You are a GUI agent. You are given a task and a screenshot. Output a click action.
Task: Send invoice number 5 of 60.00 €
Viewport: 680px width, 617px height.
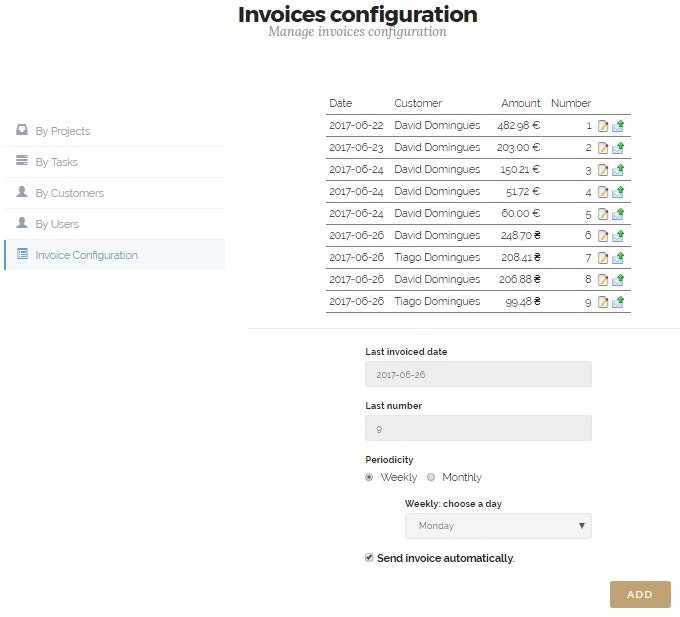pos(618,214)
